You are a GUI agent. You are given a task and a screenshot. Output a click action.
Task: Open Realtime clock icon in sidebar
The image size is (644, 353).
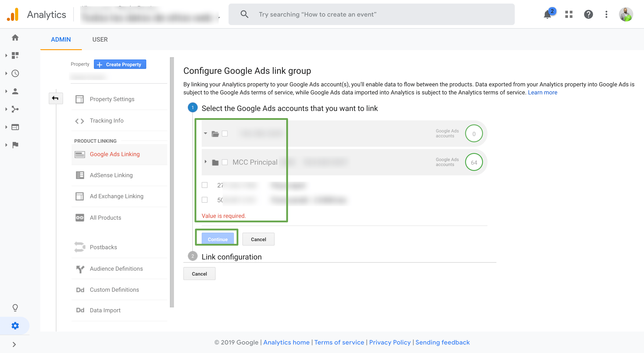pyautogui.click(x=15, y=73)
